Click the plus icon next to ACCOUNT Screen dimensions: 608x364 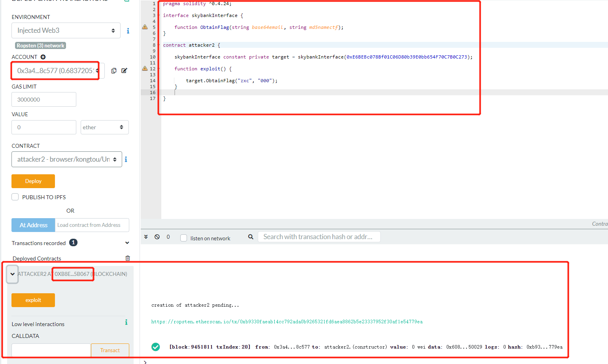click(x=43, y=57)
